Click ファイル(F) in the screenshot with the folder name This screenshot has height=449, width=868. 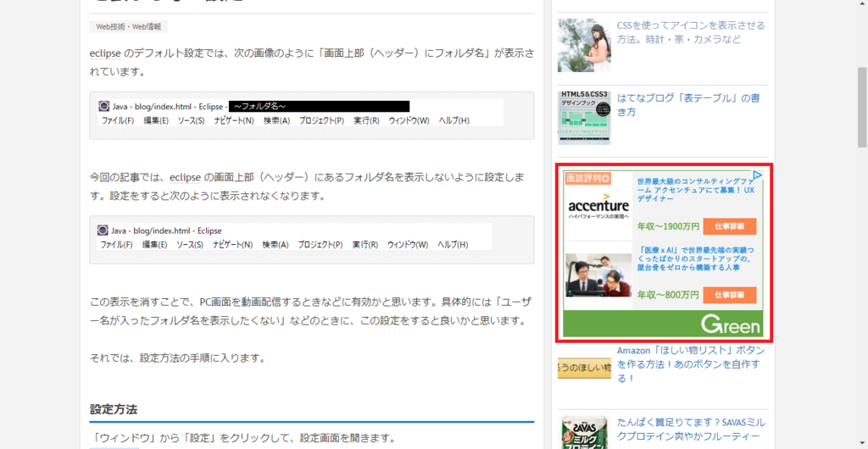pyautogui.click(x=118, y=120)
